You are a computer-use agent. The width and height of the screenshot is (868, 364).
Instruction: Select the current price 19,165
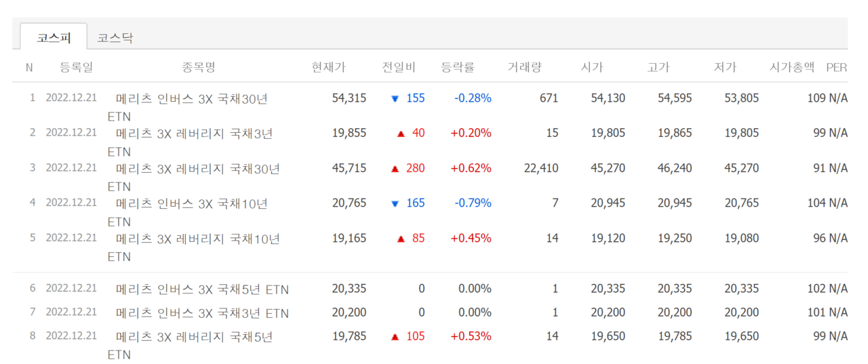pyautogui.click(x=349, y=239)
